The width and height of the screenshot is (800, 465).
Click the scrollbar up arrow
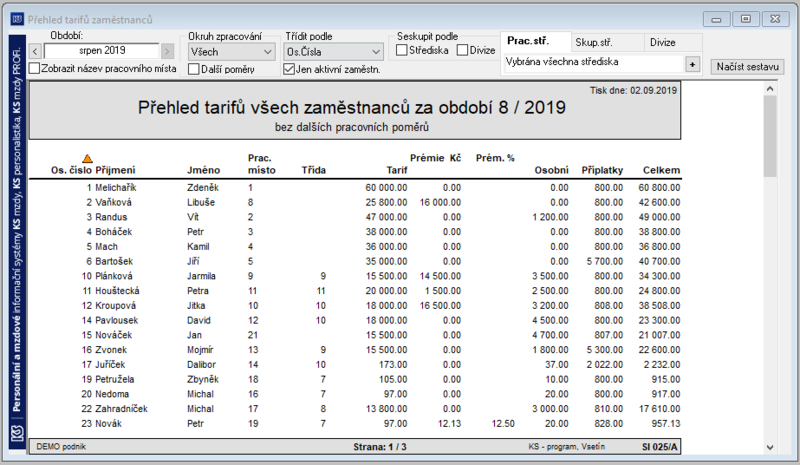[x=770, y=89]
